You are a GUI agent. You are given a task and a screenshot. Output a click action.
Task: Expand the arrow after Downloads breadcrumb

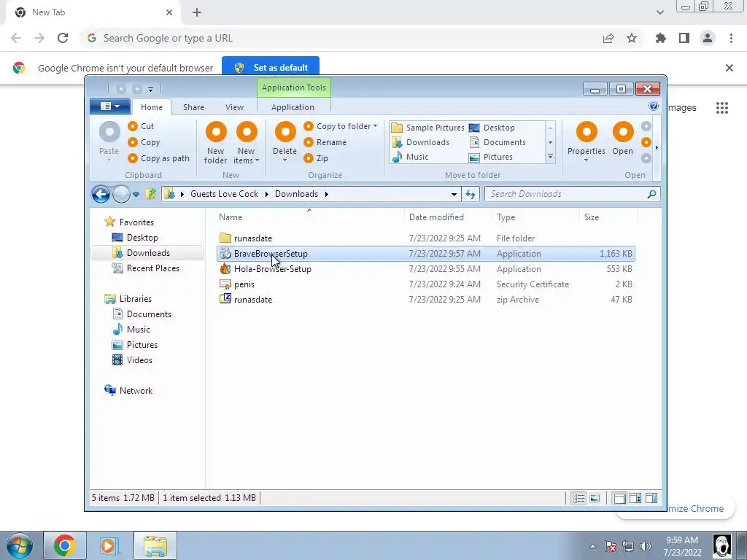coord(326,194)
